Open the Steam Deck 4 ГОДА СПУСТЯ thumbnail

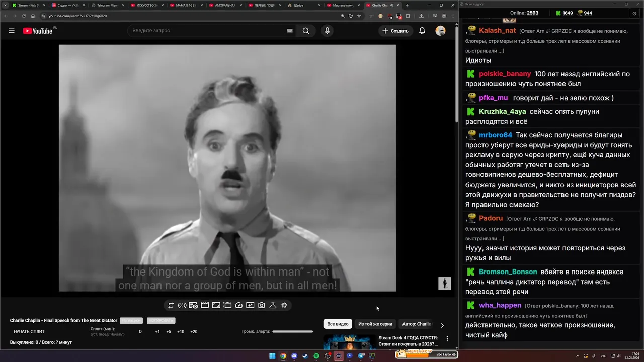(x=349, y=342)
